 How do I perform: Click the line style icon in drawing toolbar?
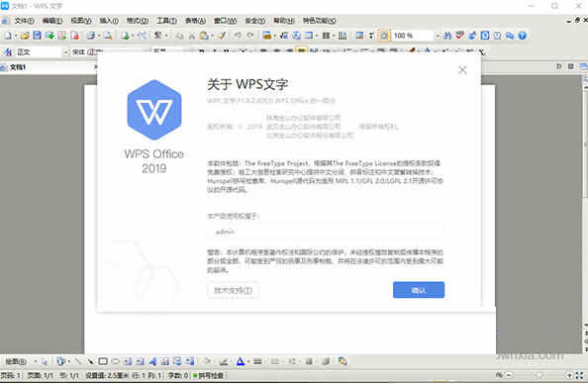point(257,361)
